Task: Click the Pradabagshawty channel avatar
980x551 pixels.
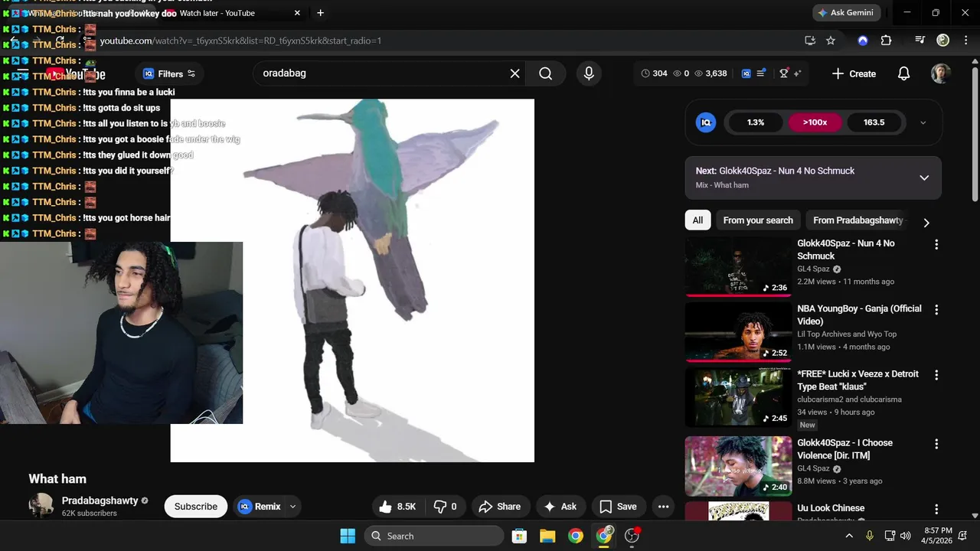Action: point(41,506)
